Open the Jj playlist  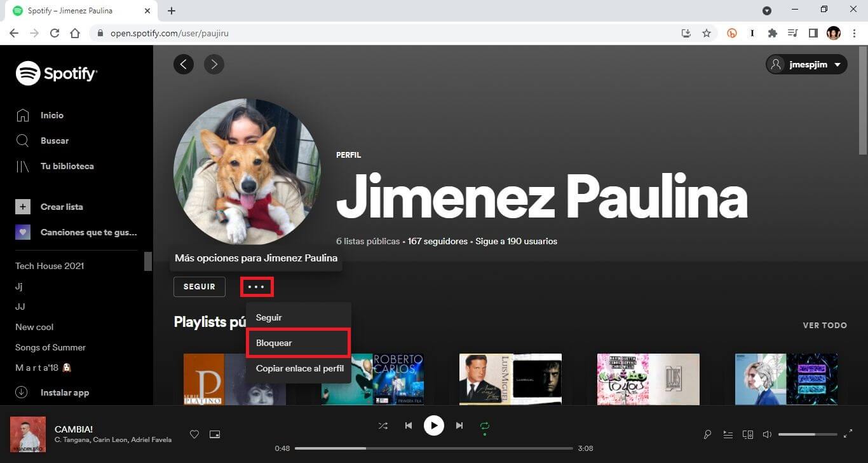coord(19,286)
